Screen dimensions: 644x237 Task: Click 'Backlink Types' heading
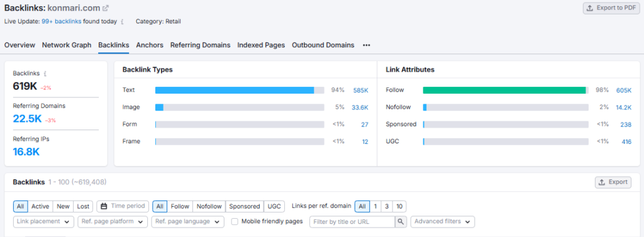click(x=147, y=70)
